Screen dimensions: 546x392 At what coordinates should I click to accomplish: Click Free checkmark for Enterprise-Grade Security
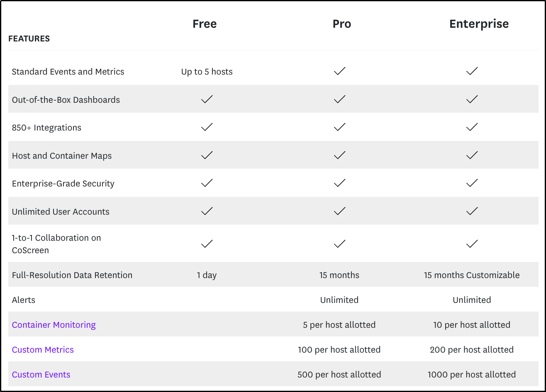point(207,183)
